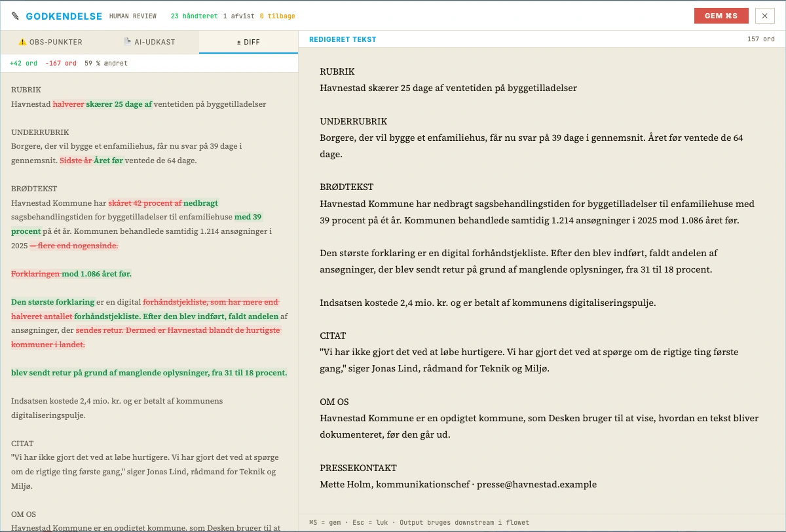Click the '0 tilbage' counter
Viewport: 786px width, 532px height.
point(278,16)
